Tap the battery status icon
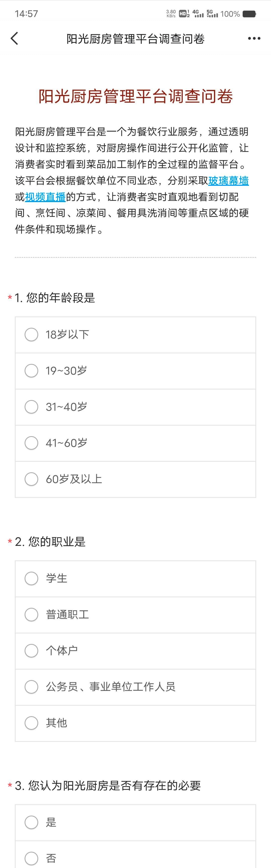 [249, 14]
